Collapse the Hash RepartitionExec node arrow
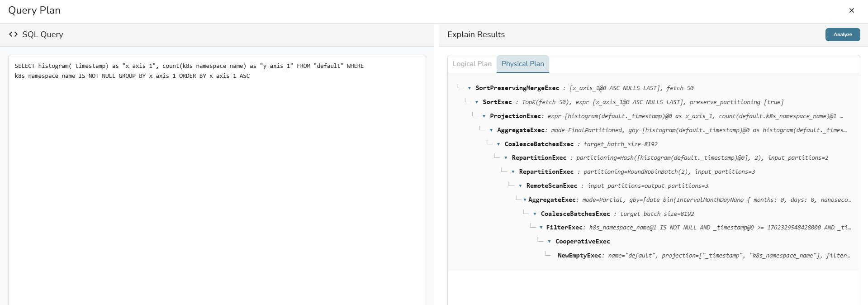 [506, 158]
